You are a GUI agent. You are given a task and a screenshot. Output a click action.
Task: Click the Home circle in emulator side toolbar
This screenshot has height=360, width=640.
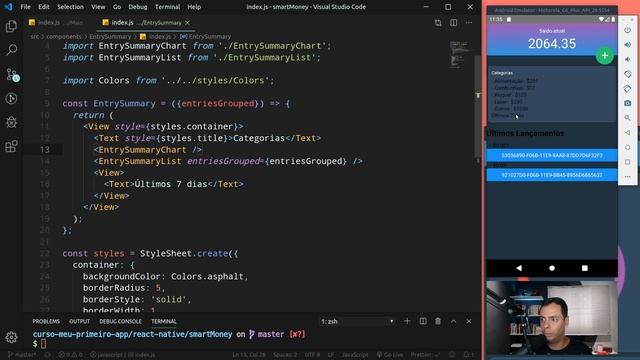[628, 147]
